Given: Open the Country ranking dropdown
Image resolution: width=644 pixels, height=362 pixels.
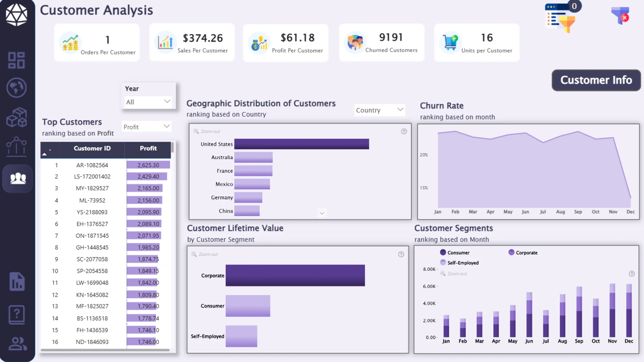Looking at the screenshot, I should click(380, 110).
